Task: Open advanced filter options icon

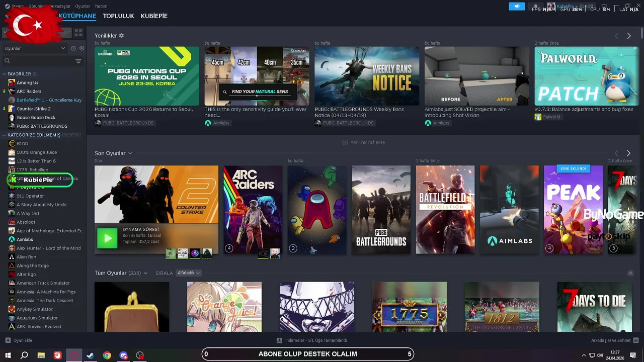Action: coord(78,61)
